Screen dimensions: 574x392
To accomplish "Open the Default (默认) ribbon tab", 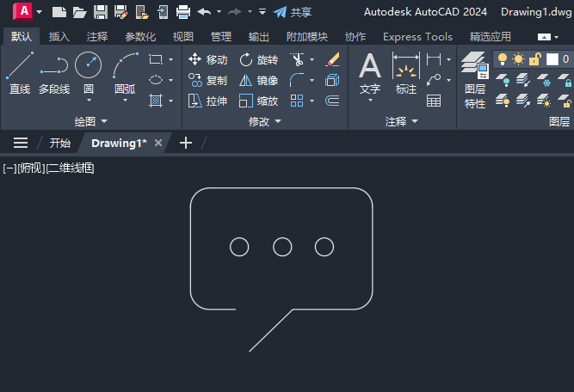I will point(22,37).
